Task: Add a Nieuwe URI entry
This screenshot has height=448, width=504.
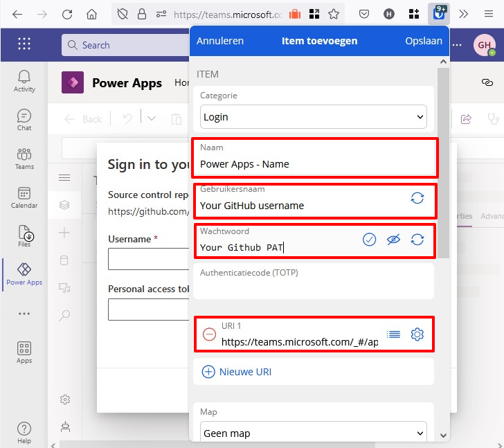Action: pyautogui.click(x=237, y=372)
